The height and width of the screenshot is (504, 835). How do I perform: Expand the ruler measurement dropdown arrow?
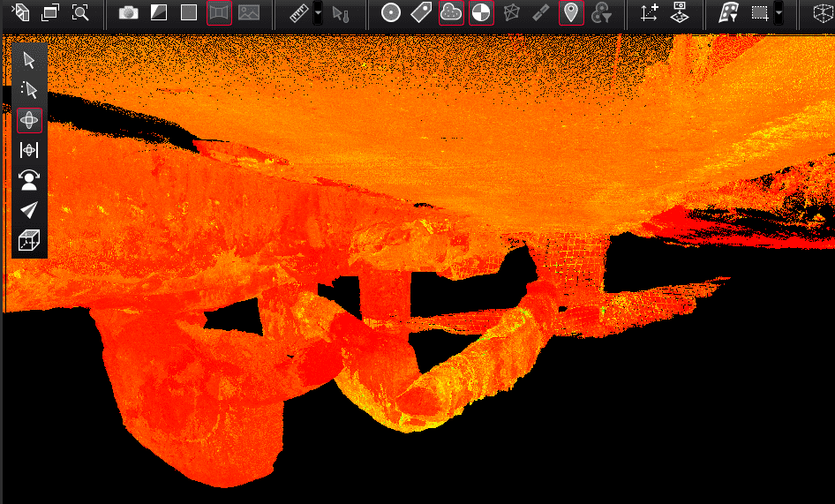317,12
